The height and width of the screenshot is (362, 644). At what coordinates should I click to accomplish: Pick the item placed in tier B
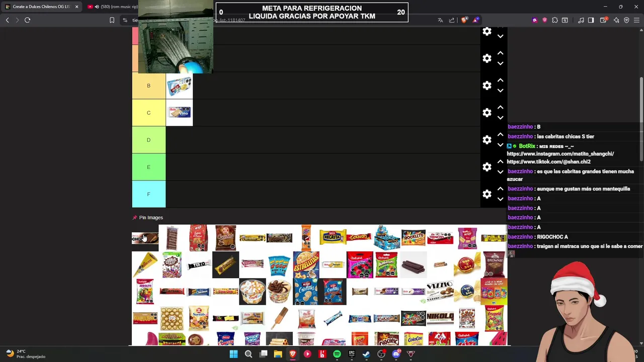(179, 86)
